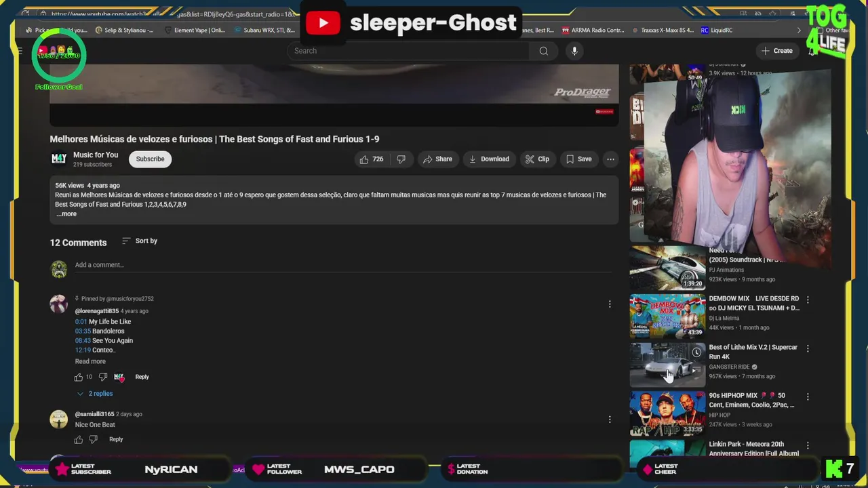Expand 2 replies under pinned comment
The height and width of the screenshot is (488, 868).
click(95, 394)
